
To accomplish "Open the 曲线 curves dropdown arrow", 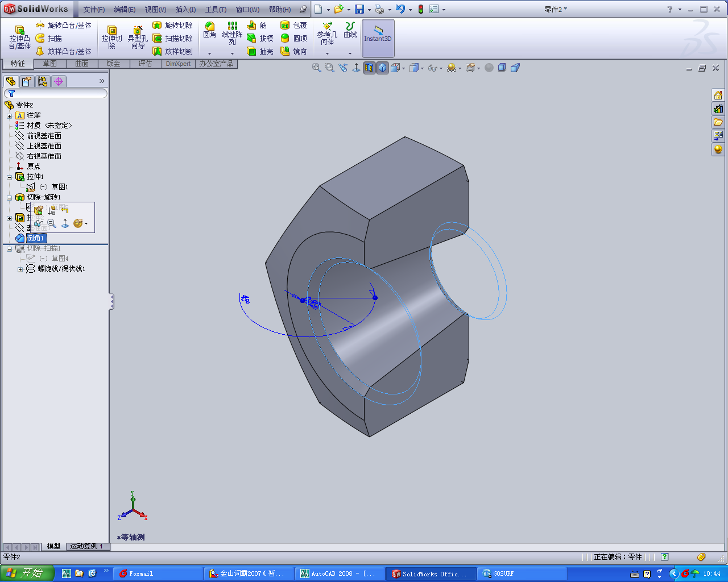I will pyautogui.click(x=350, y=53).
